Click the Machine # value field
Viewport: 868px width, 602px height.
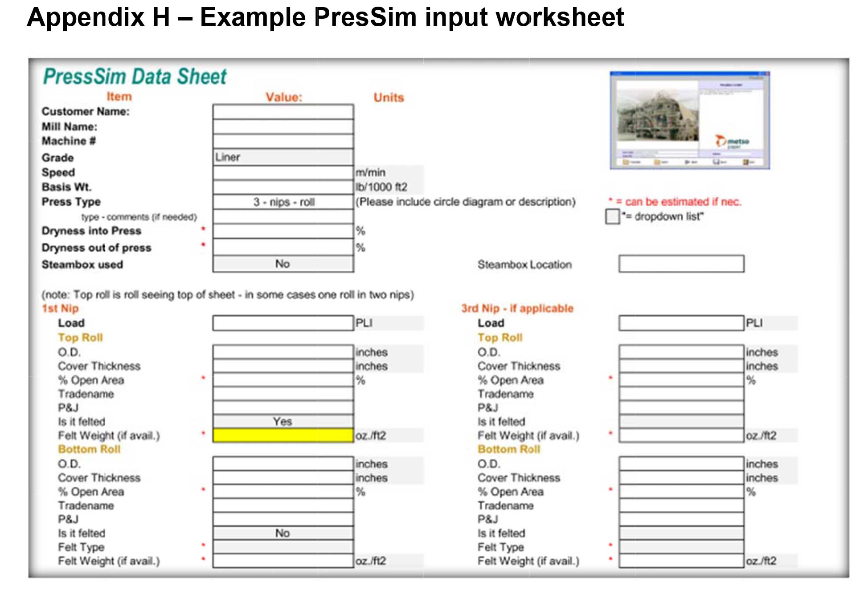click(x=283, y=141)
